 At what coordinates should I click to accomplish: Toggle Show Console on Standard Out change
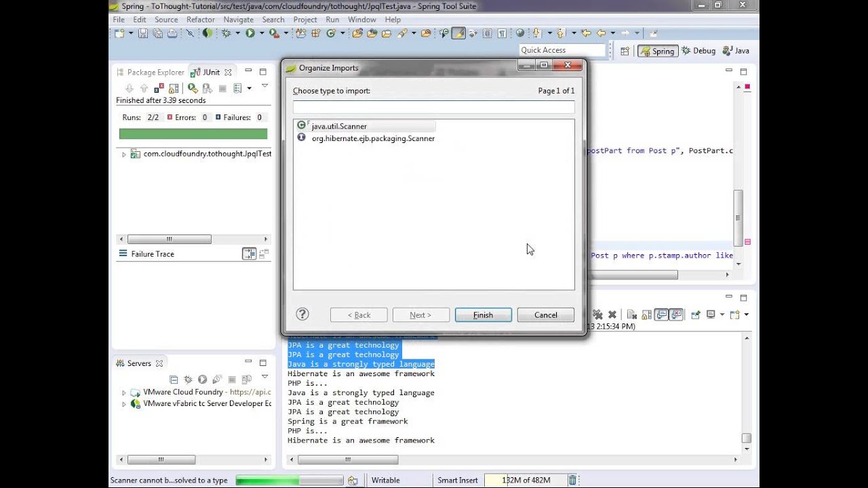tap(661, 314)
